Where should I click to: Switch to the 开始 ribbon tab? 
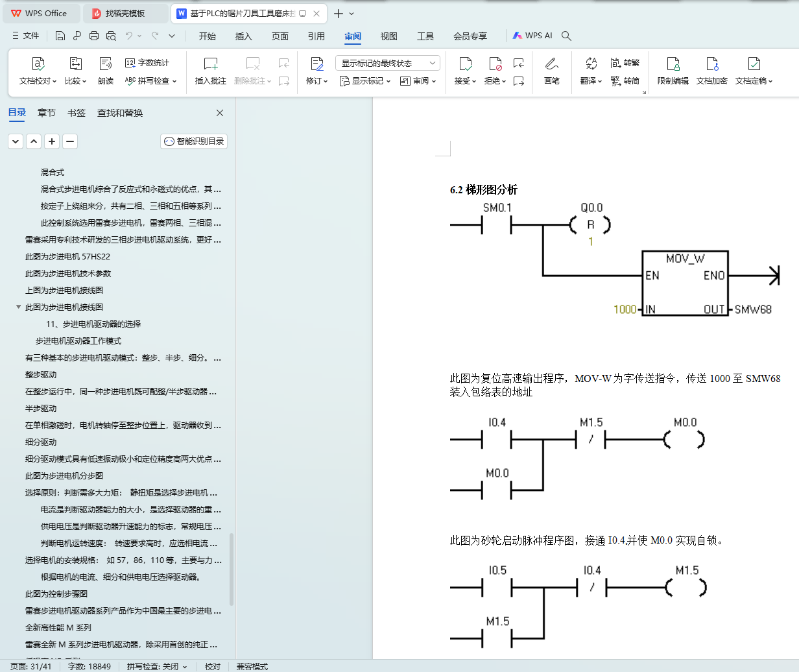click(208, 36)
